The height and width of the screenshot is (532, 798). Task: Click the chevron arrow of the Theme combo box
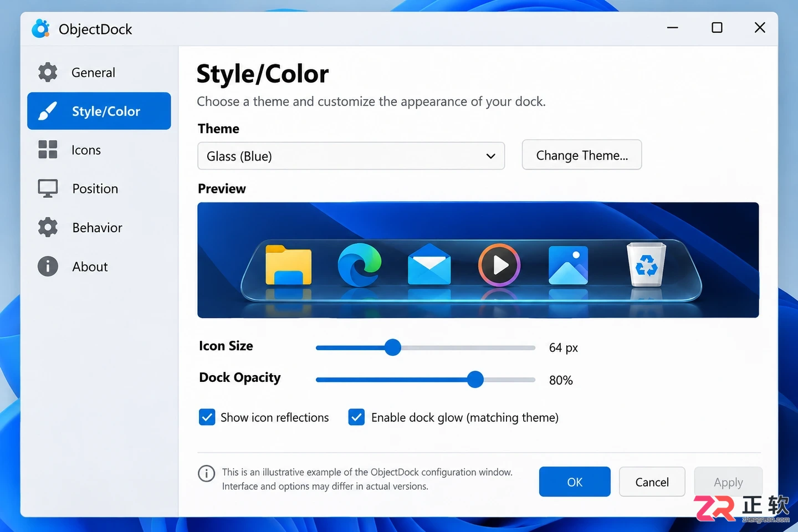pos(490,156)
